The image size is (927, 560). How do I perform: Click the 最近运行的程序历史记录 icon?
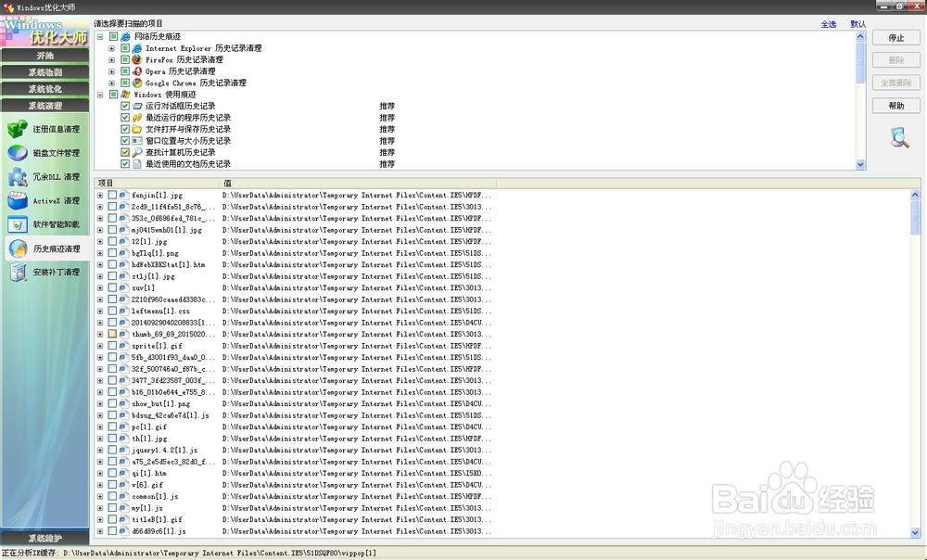[137, 118]
